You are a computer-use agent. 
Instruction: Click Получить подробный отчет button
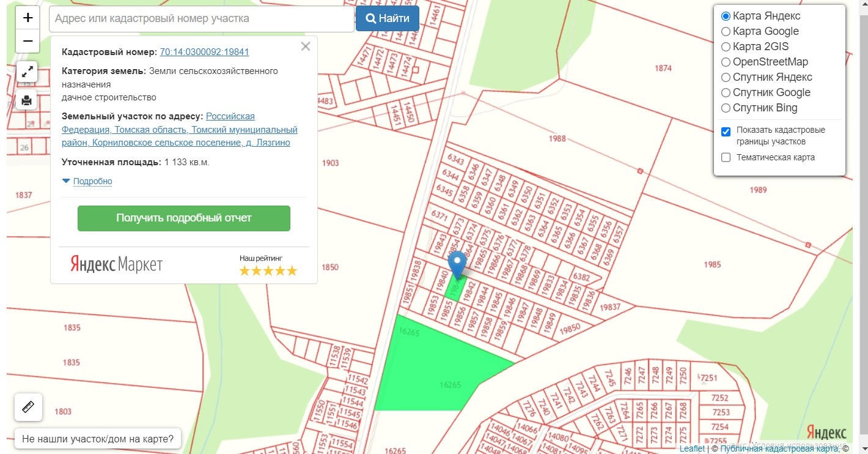pos(184,218)
